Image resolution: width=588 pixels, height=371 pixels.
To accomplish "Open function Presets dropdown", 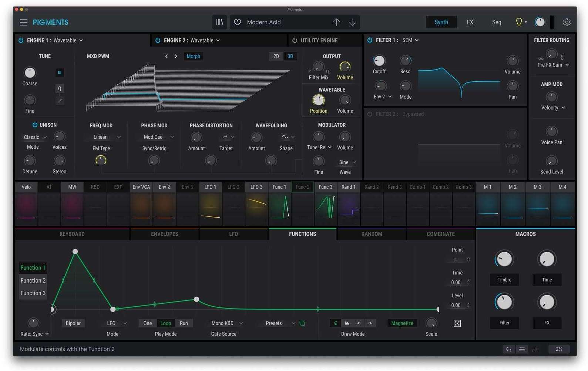I will pyautogui.click(x=280, y=323).
